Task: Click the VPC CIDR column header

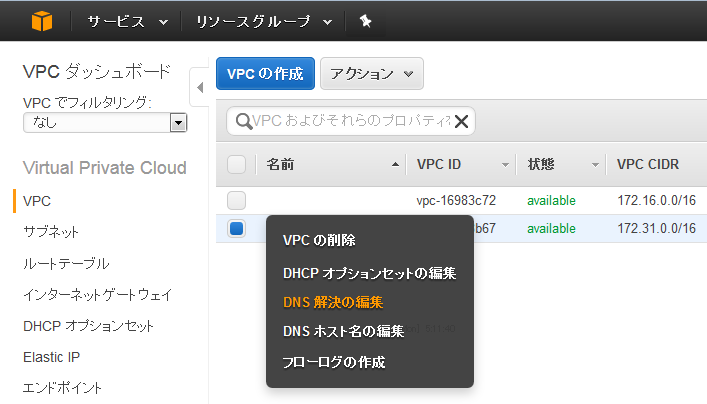Action: coord(648,165)
